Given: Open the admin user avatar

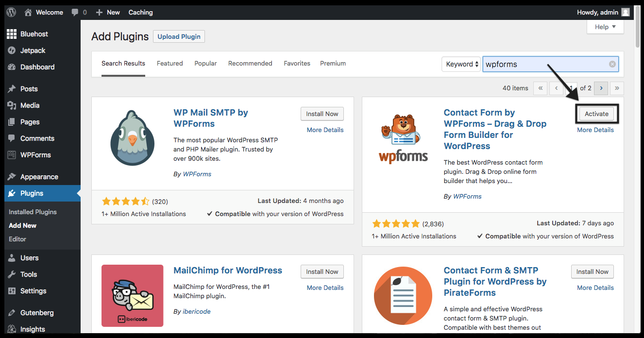Looking at the screenshot, I should [626, 12].
